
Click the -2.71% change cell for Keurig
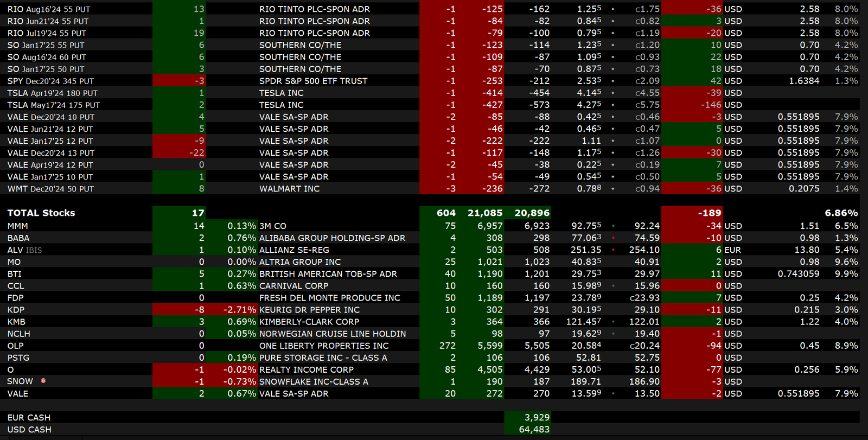pos(239,310)
